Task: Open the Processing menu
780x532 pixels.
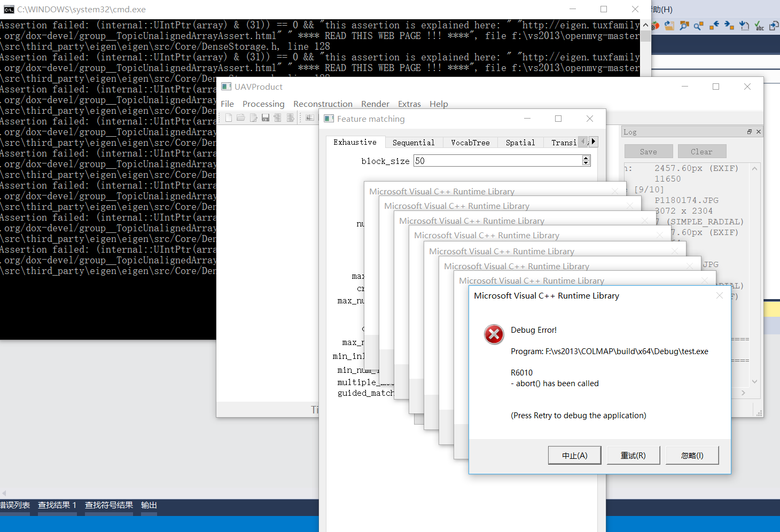Action: click(x=263, y=104)
